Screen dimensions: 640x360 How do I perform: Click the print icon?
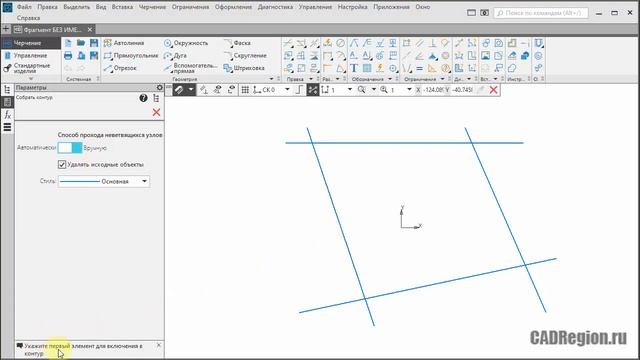[68, 56]
